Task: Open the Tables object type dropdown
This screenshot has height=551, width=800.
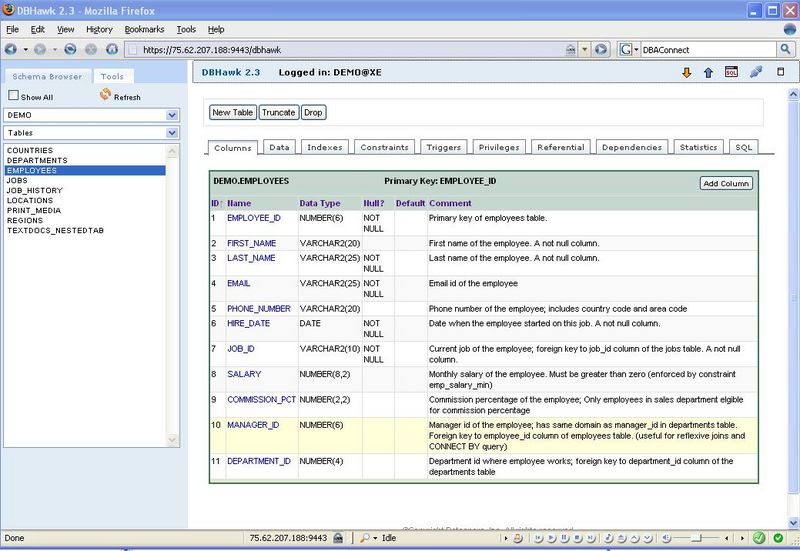Action: 172,133
